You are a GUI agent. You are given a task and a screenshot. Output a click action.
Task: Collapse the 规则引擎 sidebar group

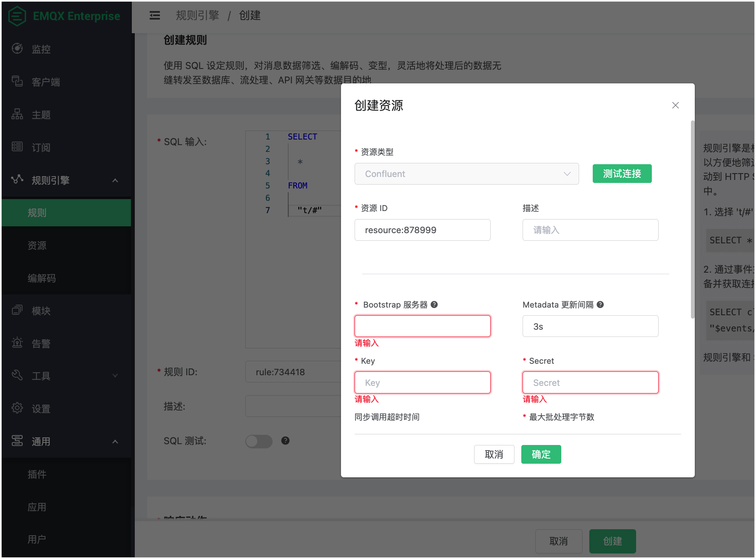(115, 180)
